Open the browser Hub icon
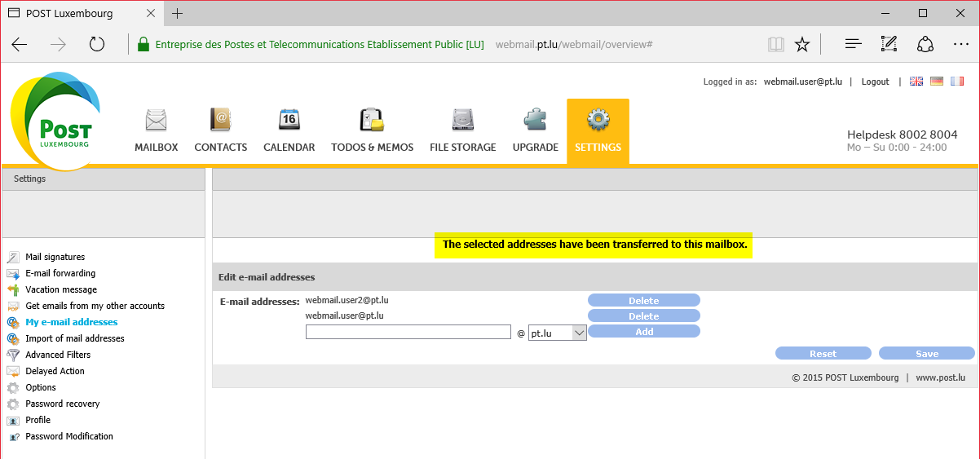 point(853,44)
